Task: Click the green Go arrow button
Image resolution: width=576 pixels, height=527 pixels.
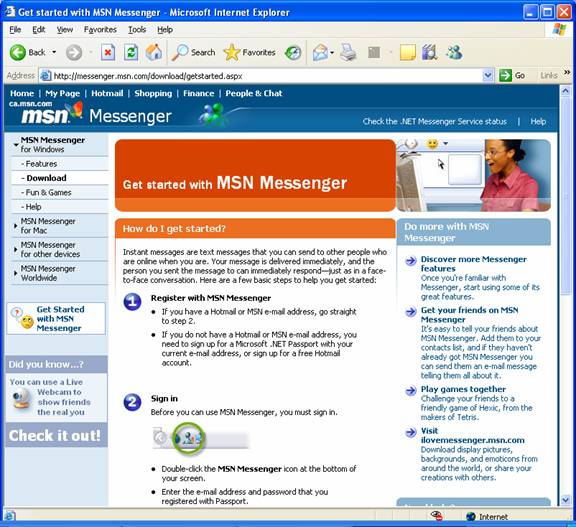Action: [x=505, y=76]
